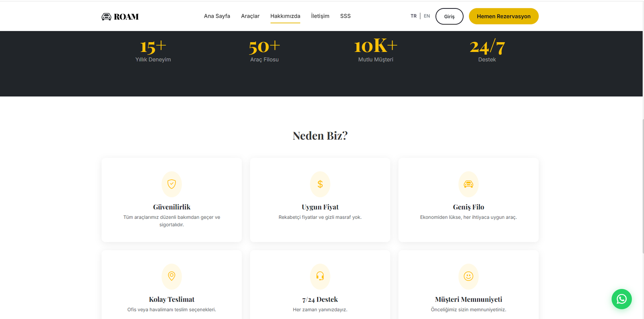Click the ROAM brand name text
The height and width of the screenshot is (319, 644).
pyautogui.click(x=126, y=17)
